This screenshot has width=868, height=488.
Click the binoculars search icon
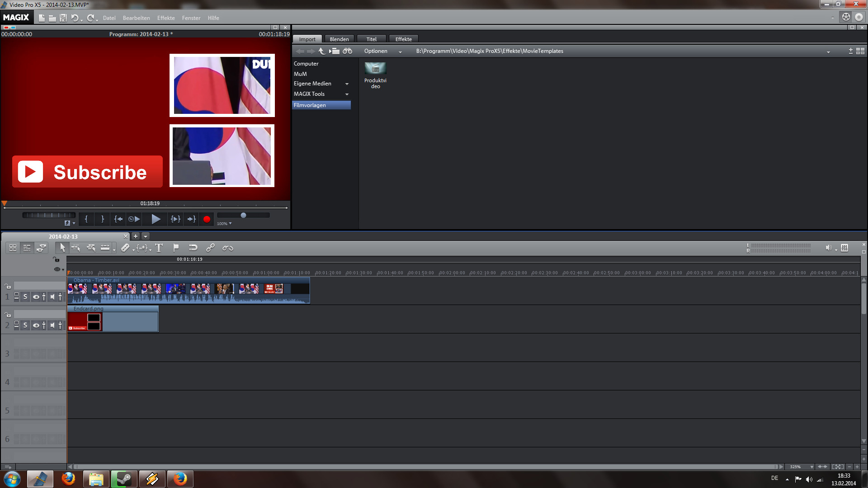point(347,51)
